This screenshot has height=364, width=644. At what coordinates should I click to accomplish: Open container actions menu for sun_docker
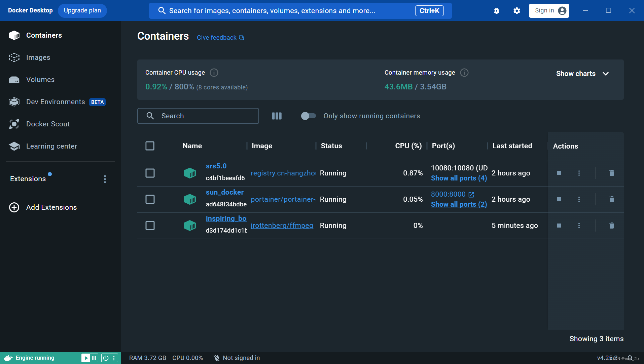[x=579, y=199]
